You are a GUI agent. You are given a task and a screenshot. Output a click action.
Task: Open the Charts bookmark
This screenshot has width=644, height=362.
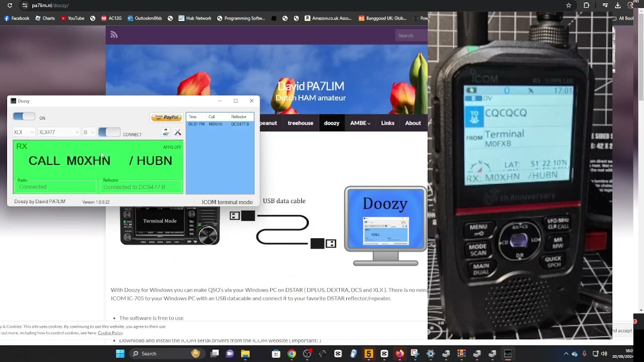(x=45, y=18)
